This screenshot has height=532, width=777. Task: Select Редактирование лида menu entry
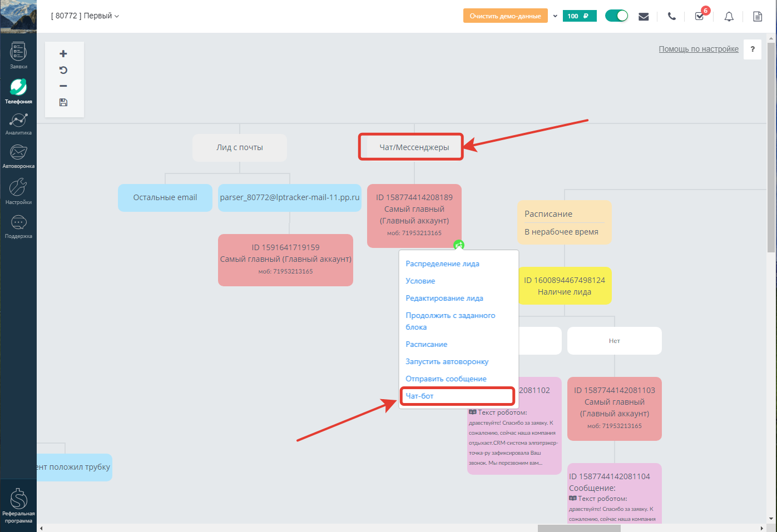[x=444, y=298]
